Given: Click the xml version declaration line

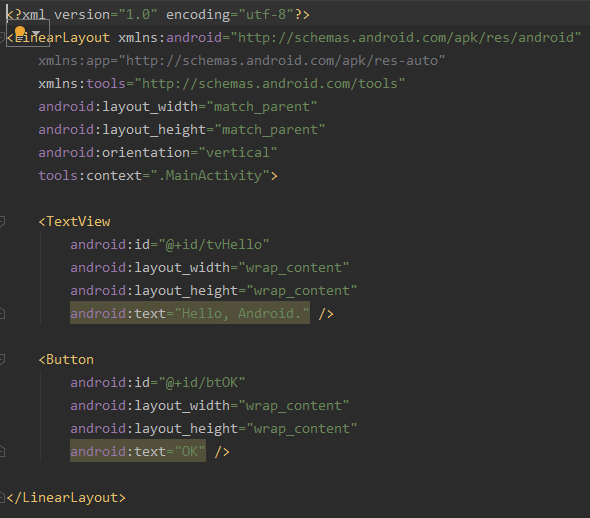Looking at the screenshot, I should [158, 15].
